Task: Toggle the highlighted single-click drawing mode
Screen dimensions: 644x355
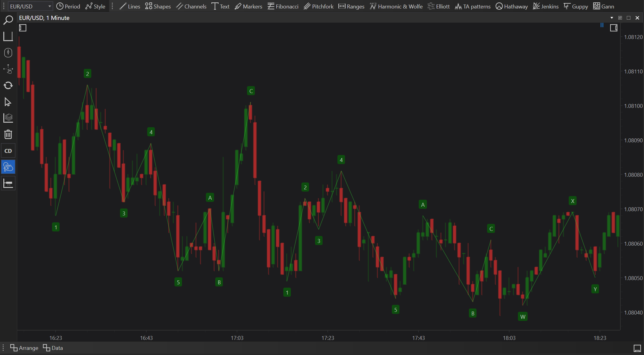Action: tap(8, 167)
